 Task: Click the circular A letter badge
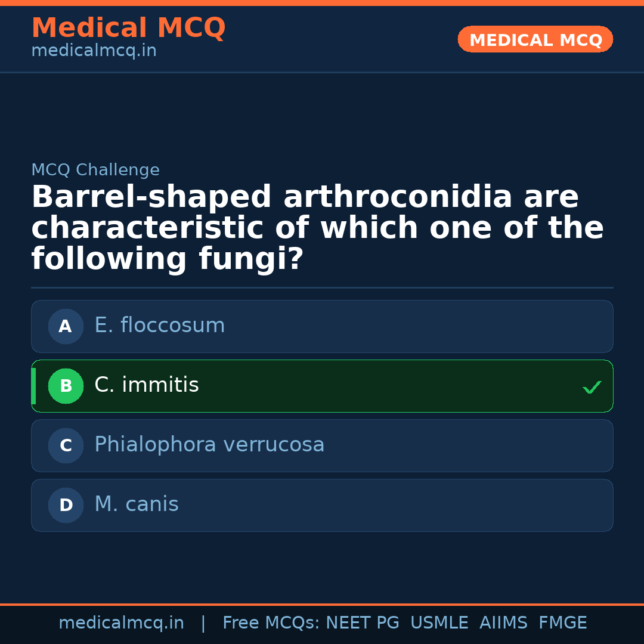pos(66,326)
